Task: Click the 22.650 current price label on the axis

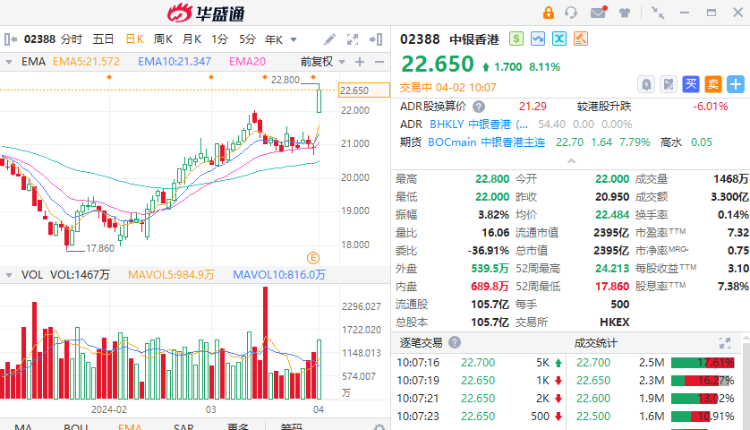Action: coord(364,90)
